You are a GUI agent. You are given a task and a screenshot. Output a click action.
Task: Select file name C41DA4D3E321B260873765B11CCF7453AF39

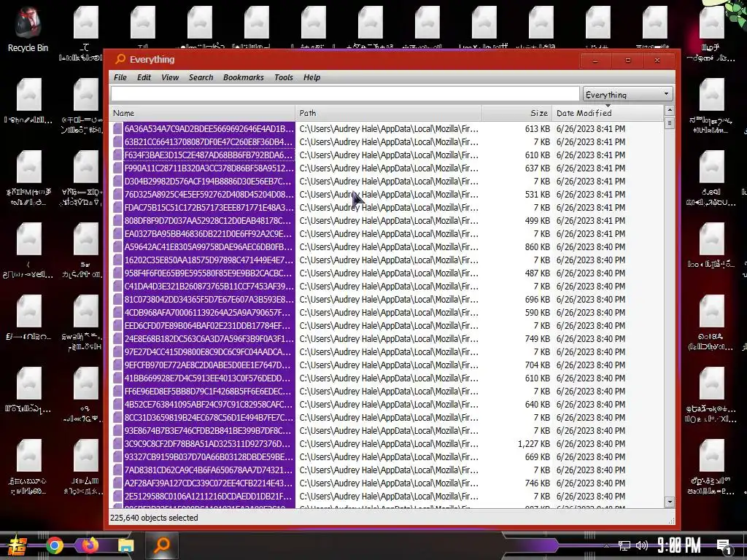(x=209, y=286)
